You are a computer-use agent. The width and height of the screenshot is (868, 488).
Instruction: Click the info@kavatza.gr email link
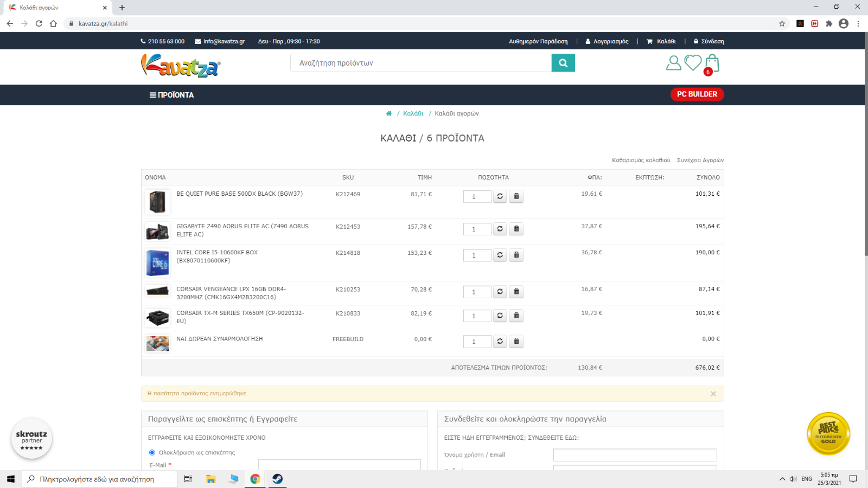pyautogui.click(x=220, y=41)
